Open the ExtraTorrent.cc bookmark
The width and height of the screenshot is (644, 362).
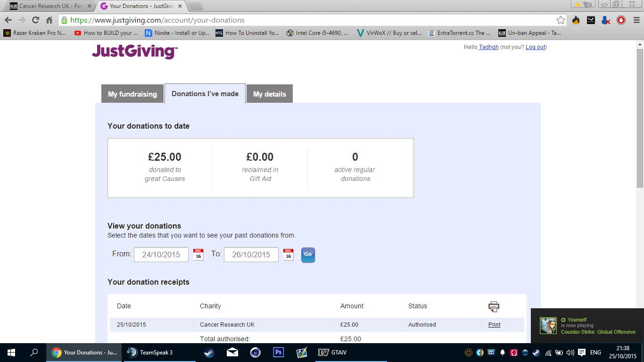pyautogui.click(x=460, y=33)
